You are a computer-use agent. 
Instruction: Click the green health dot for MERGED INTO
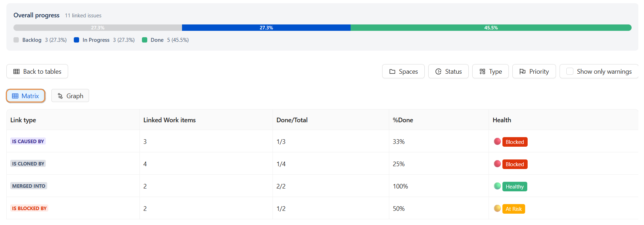[497, 186]
